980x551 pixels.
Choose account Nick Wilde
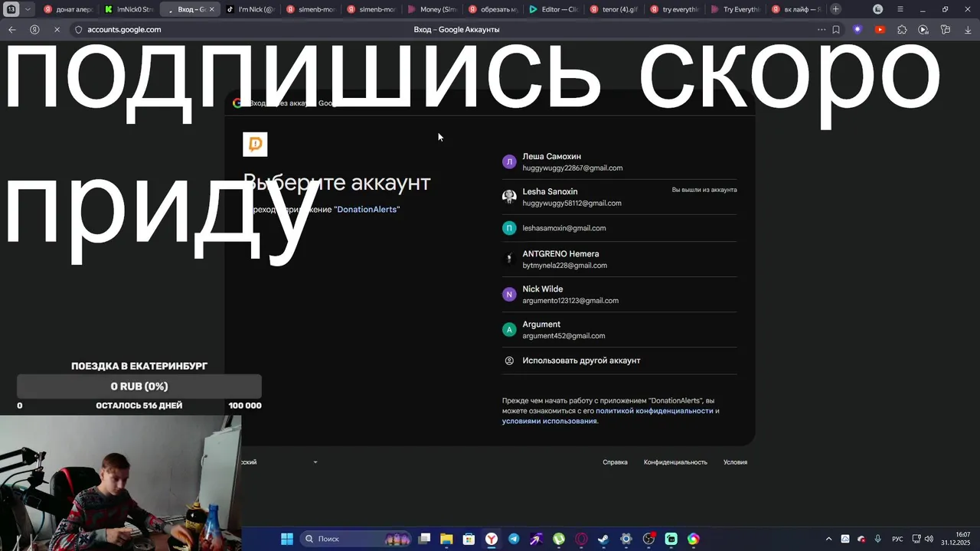pos(619,295)
